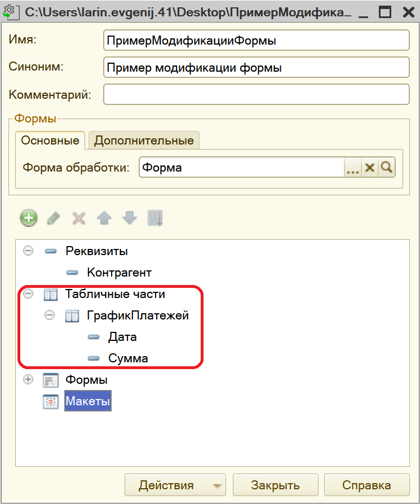Switch to the Дополнительные tab

point(144,141)
